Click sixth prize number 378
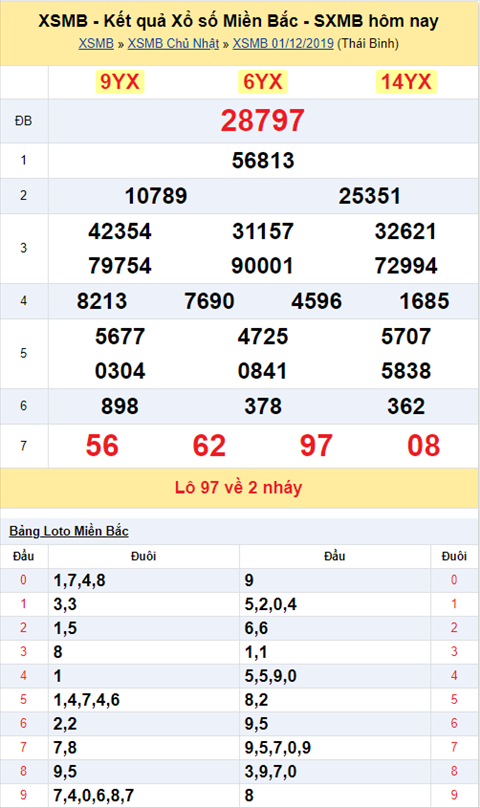 pos(263,406)
